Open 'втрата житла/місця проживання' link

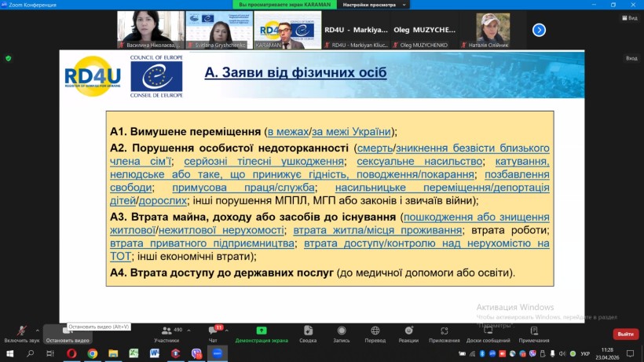pos(378,230)
